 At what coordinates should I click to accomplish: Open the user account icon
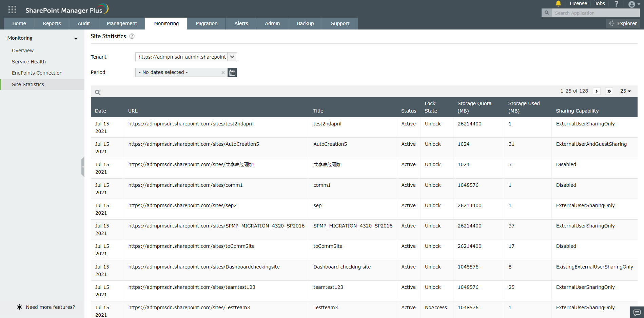[632, 4]
